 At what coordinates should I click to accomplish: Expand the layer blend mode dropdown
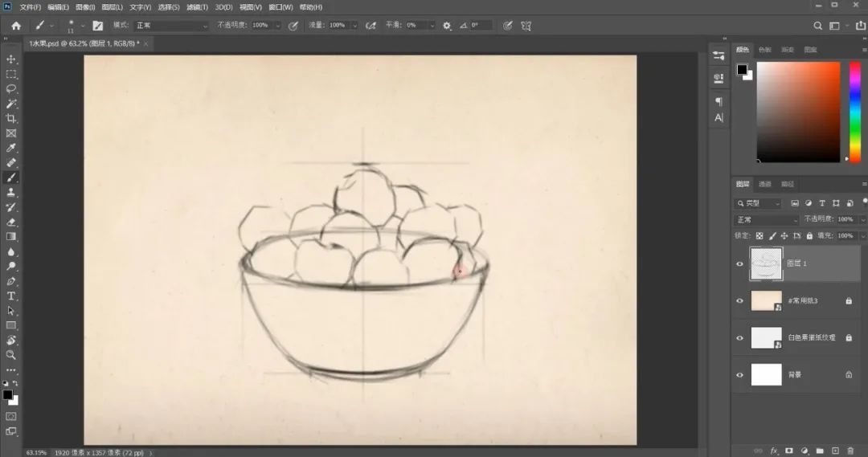coord(766,219)
